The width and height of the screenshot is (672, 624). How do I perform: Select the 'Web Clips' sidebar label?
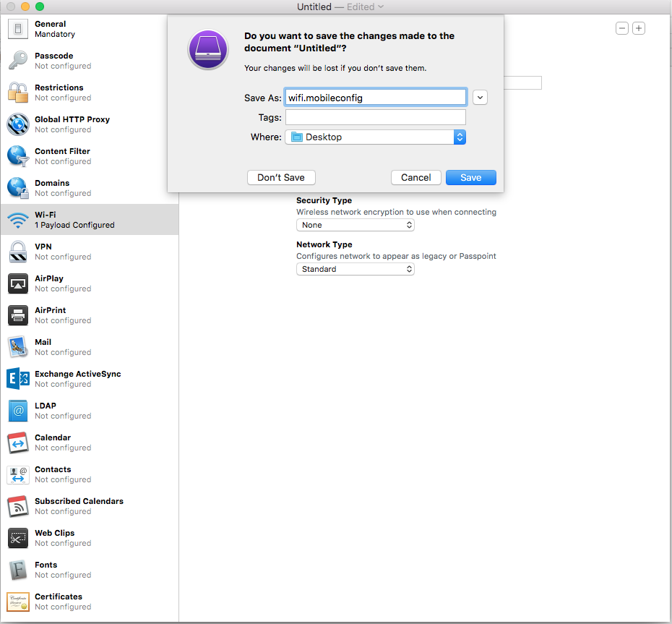pyautogui.click(x=55, y=533)
